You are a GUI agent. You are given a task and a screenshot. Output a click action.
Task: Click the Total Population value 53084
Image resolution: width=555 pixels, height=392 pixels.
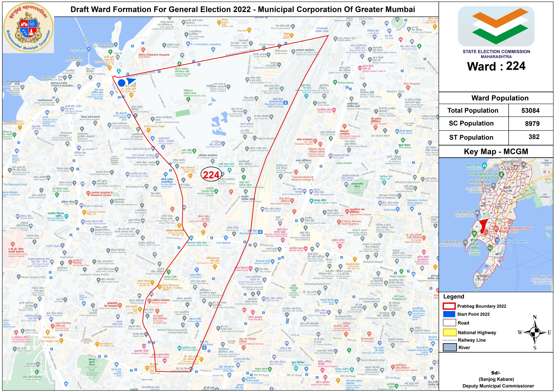coord(530,111)
